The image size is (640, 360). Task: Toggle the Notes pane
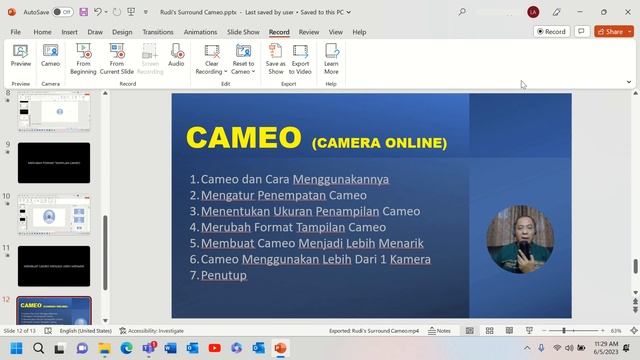(x=440, y=331)
